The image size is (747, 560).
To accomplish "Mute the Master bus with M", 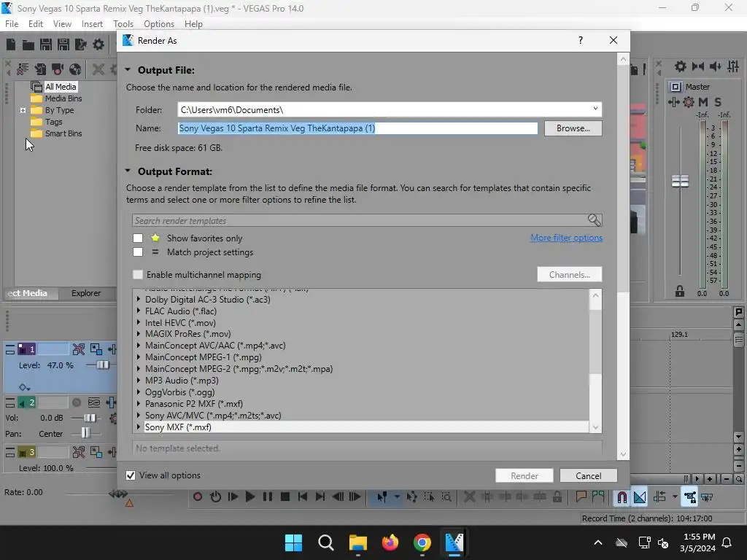I will [x=703, y=102].
